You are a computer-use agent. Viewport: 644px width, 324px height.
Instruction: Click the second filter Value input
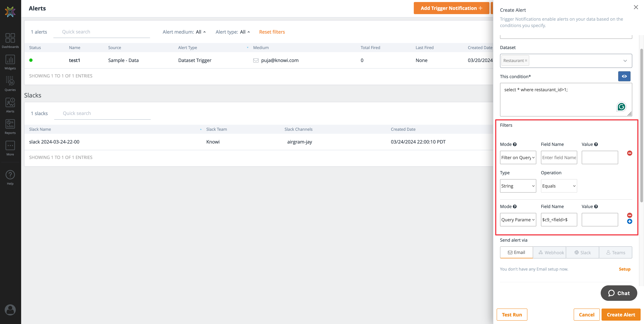pos(600,220)
